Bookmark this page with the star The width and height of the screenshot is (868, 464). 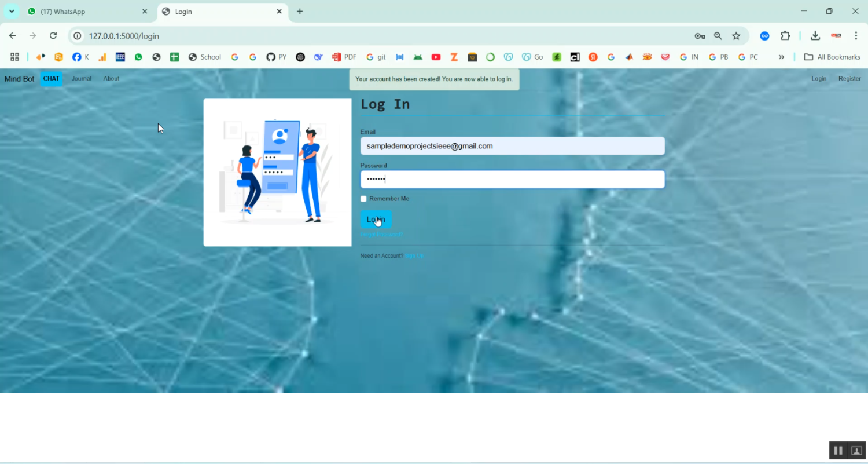736,36
